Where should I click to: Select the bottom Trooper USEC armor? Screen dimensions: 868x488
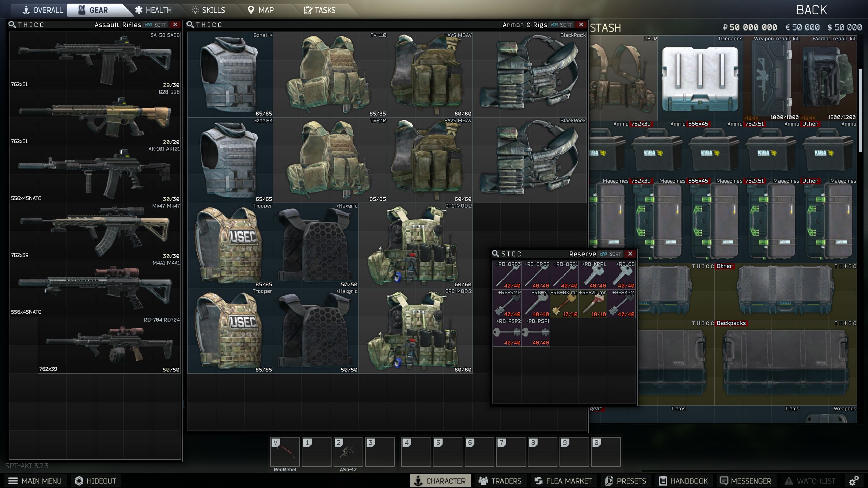click(230, 331)
